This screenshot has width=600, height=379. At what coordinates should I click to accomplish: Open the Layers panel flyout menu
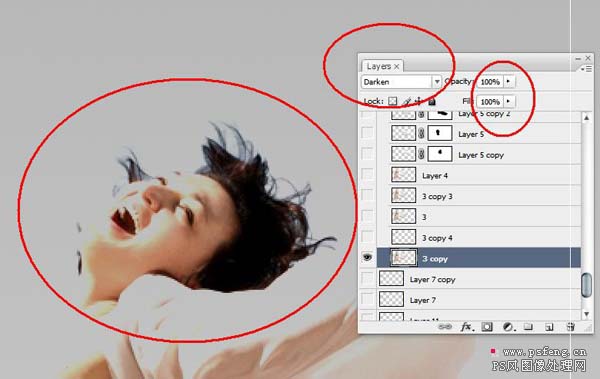pyautogui.click(x=587, y=69)
